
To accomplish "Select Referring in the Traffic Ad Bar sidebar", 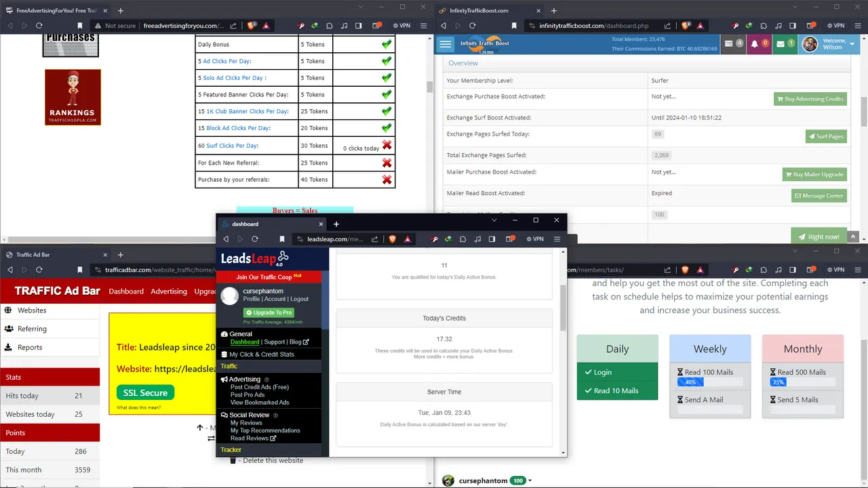I will (50, 329).
